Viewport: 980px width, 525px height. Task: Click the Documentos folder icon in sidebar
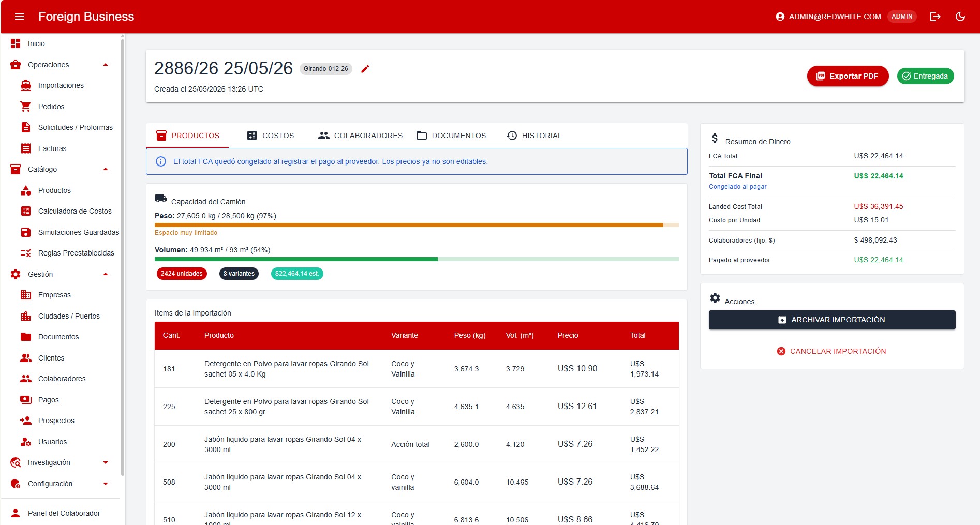coord(26,337)
